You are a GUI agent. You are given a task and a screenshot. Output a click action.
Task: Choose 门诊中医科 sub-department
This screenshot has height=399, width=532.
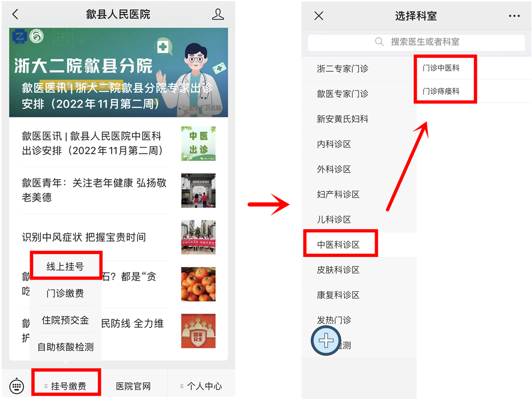pos(441,68)
